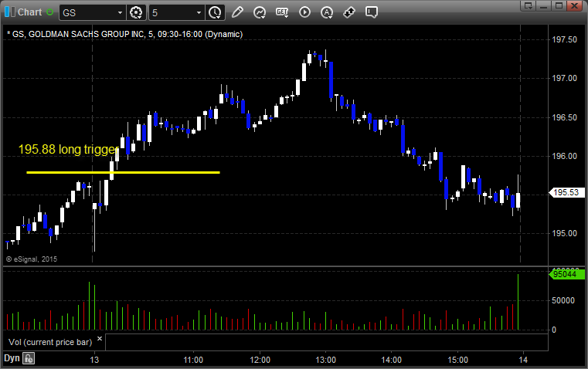588x369 pixels.
Task: Close the chart window
Action: click(574, 5)
